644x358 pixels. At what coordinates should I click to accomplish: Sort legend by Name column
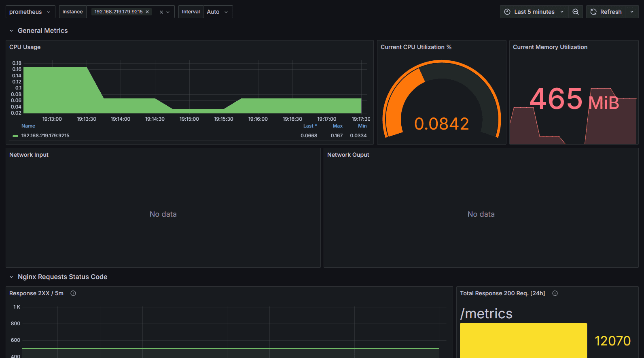coord(28,126)
